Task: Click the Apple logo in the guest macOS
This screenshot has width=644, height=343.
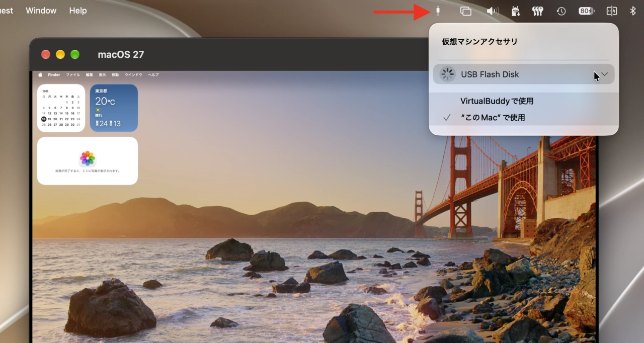Action: [40, 75]
